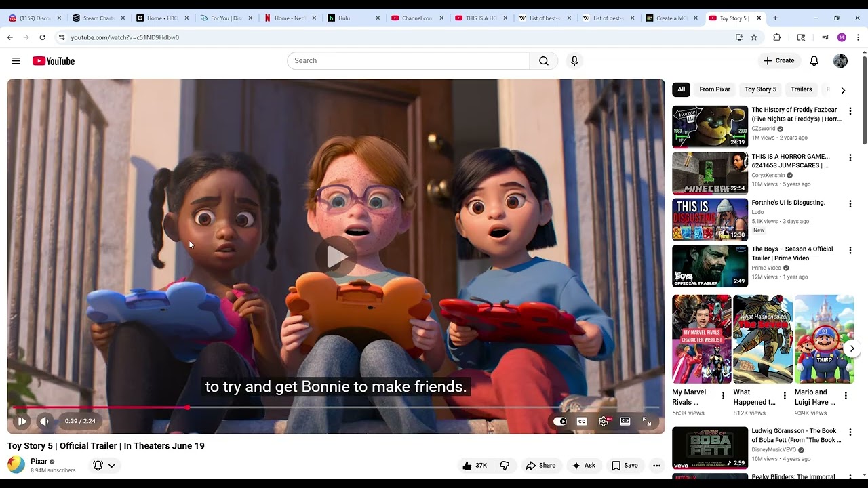The image size is (868, 488).
Task: Open the account avatar menu
Action: click(840, 61)
